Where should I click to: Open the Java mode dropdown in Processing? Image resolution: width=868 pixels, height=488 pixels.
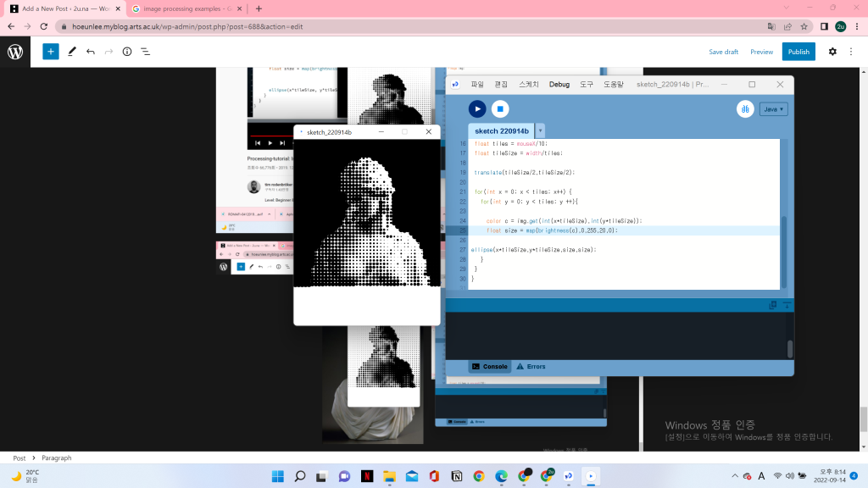point(773,109)
